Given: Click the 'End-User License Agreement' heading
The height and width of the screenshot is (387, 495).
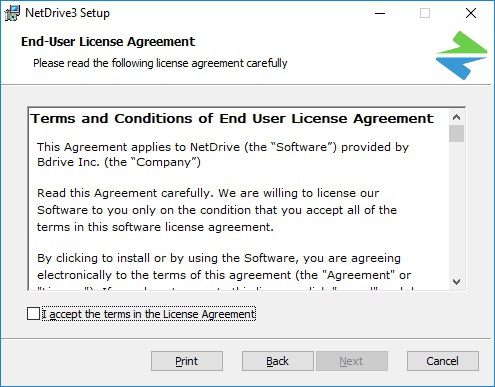Looking at the screenshot, I should point(108,42).
